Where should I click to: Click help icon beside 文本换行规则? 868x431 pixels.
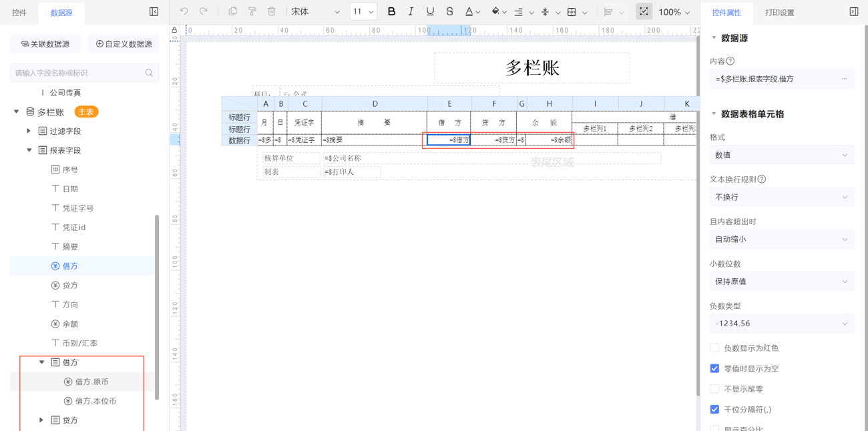(762, 179)
